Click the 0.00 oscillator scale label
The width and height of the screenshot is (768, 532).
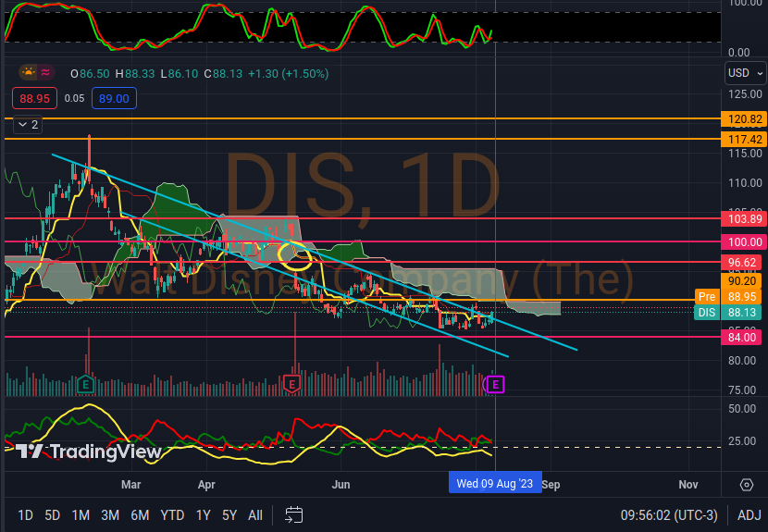click(x=739, y=53)
